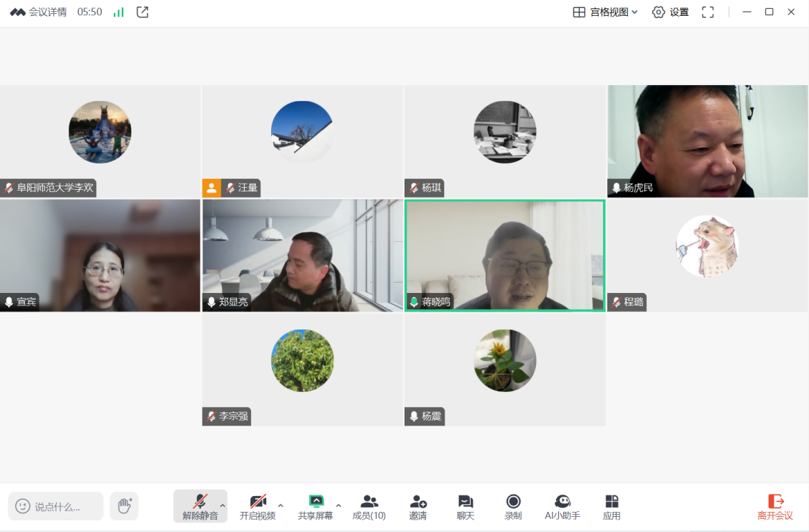Open the 应用 apps panel
Image resolution: width=809 pixels, height=532 pixels.
611,506
